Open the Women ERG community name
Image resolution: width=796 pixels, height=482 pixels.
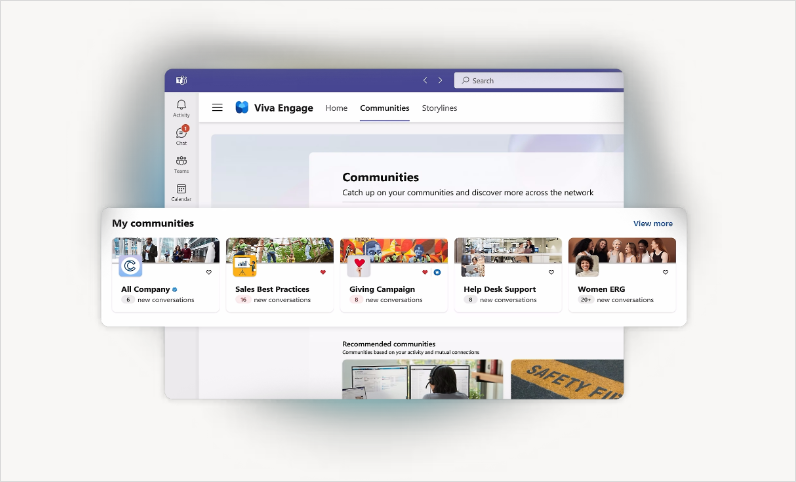click(601, 289)
